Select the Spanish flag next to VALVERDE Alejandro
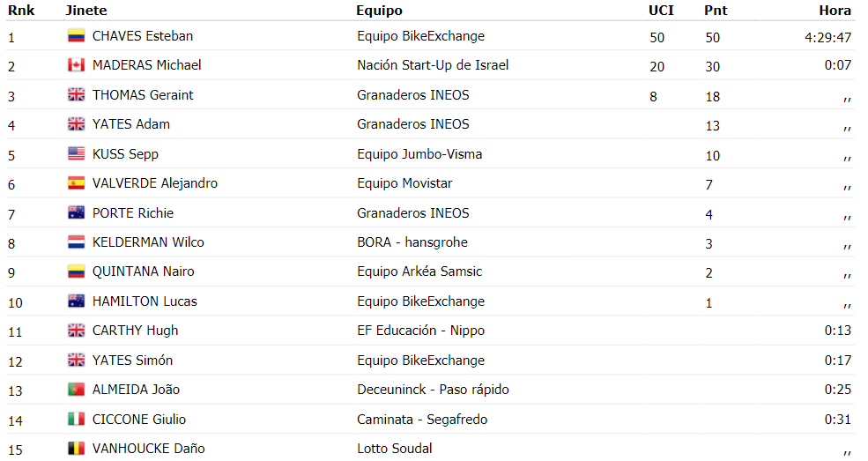This screenshot has width=868, height=461. [76, 183]
